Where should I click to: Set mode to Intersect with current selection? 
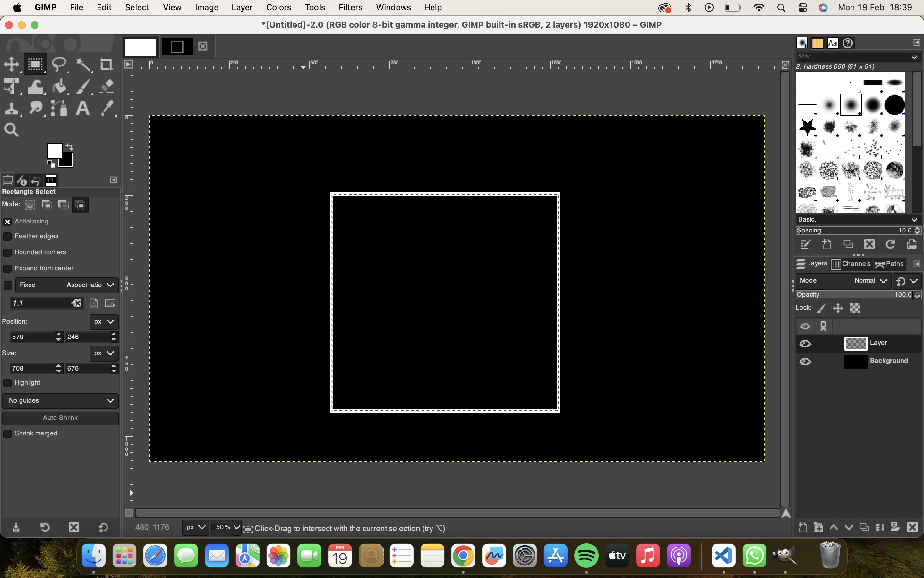81,205
